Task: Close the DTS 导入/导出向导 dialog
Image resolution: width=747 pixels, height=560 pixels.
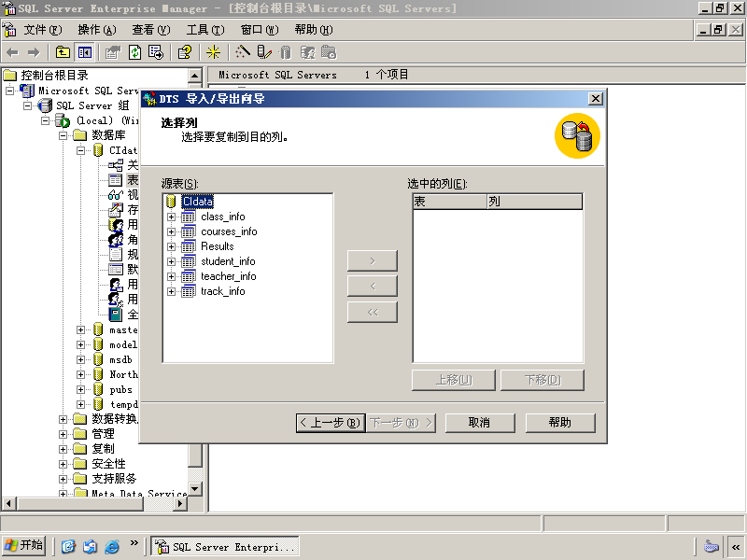Action: point(596,99)
